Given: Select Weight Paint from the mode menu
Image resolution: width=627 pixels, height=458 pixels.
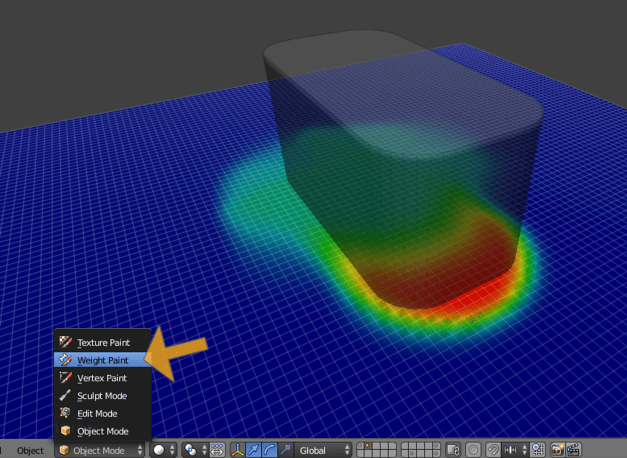Looking at the screenshot, I should [x=102, y=360].
